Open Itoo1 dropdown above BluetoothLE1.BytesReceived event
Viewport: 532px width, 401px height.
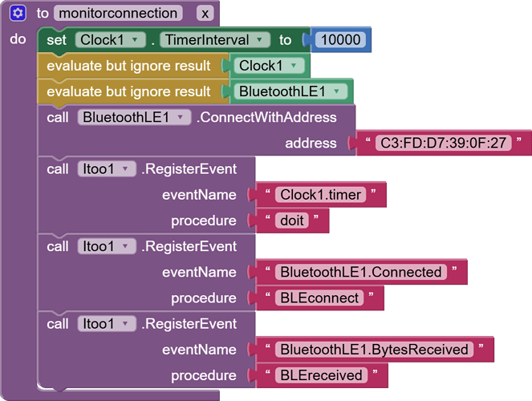[107, 324]
